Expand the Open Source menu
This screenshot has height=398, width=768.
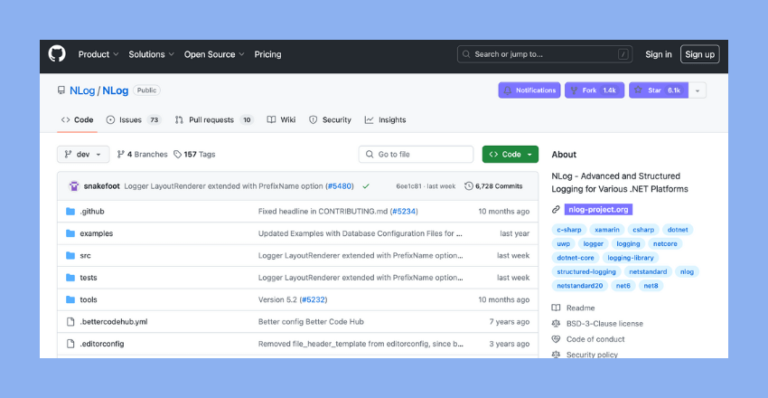point(214,54)
